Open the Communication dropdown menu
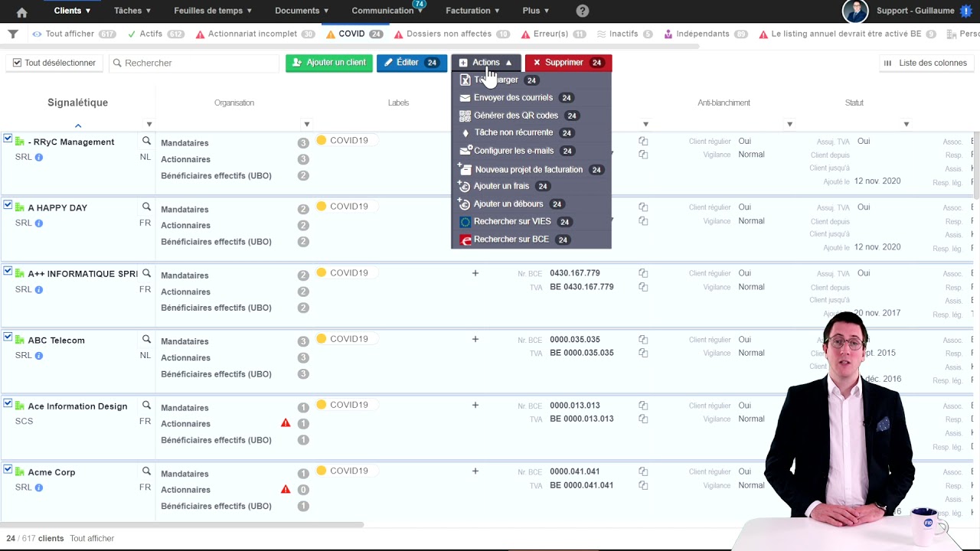The image size is (980, 551). [x=387, y=11]
